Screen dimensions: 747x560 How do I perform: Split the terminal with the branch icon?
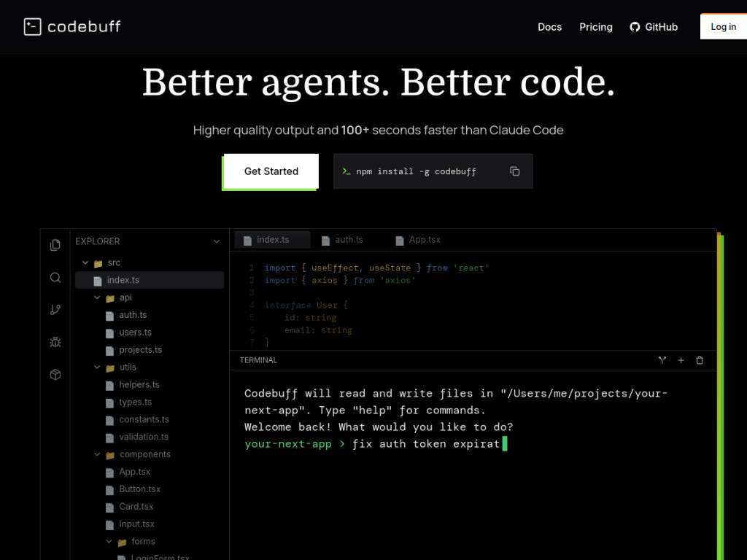(x=662, y=360)
